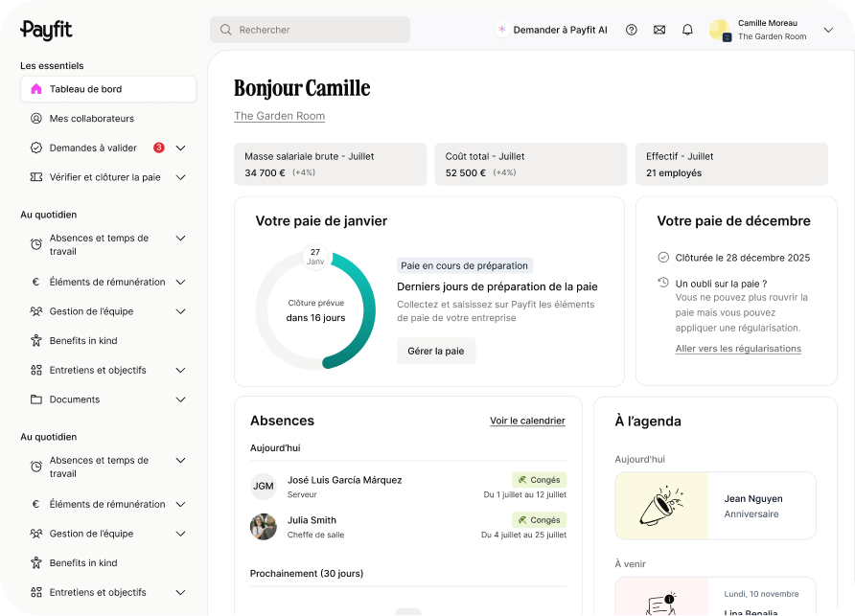
Task: Open first Entretiens et objectifs menu entry
Action: tap(108, 370)
